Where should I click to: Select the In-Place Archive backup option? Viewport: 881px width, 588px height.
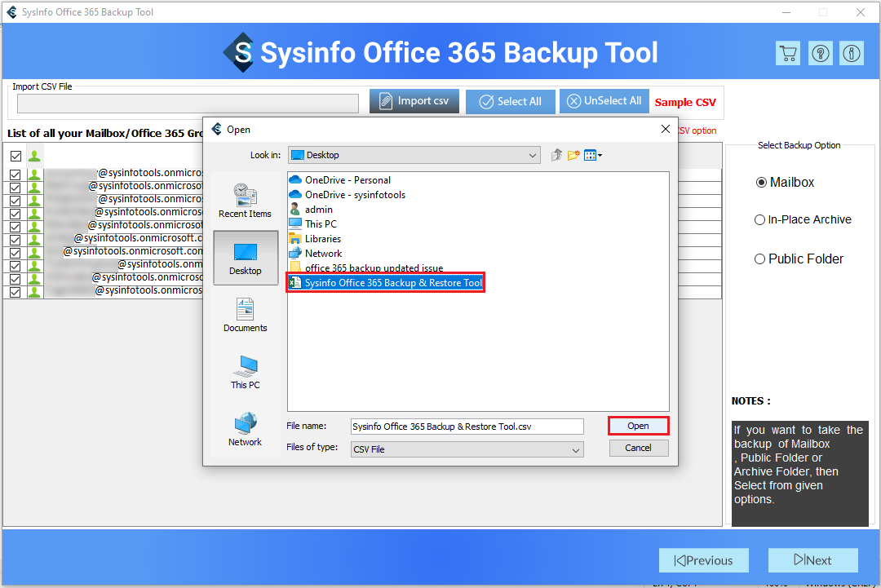(803, 219)
